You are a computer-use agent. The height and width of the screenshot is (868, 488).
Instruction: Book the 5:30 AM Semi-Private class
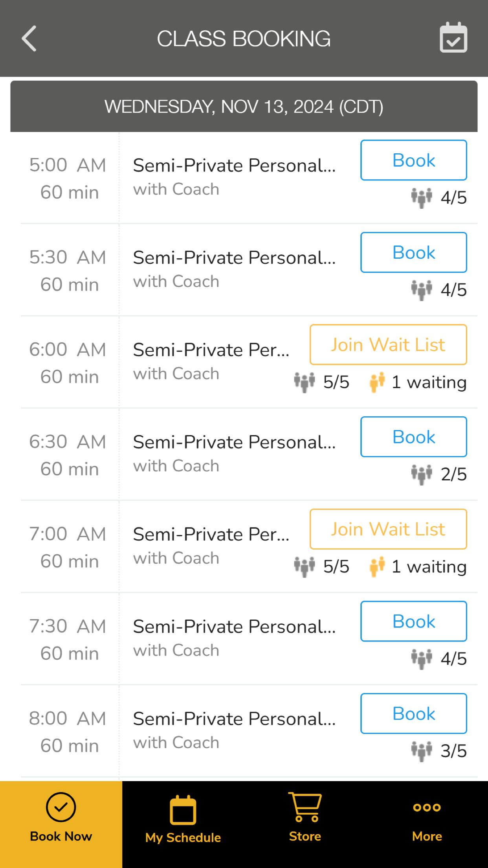point(414,252)
